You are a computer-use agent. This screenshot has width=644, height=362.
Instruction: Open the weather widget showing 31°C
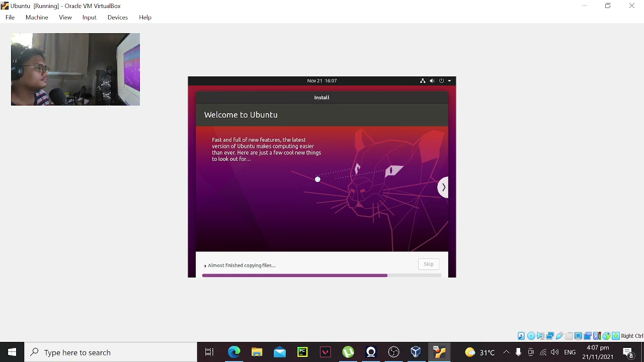480,352
